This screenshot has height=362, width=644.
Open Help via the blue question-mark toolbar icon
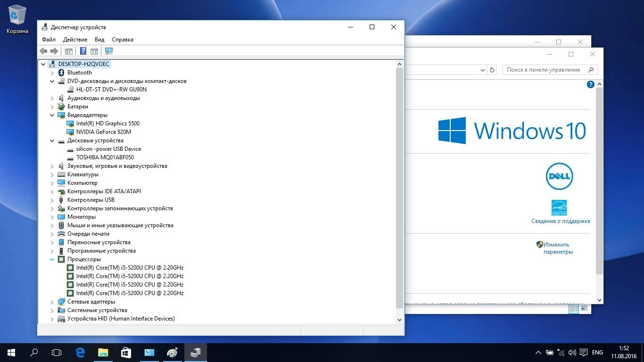[x=83, y=51]
